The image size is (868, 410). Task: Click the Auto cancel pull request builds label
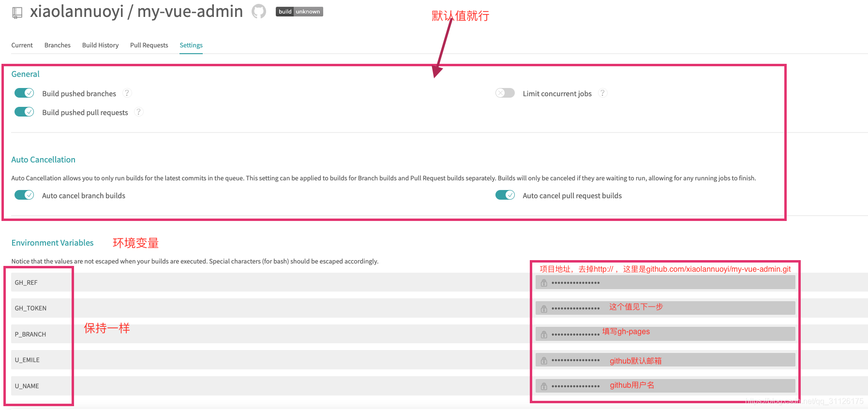tap(572, 195)
